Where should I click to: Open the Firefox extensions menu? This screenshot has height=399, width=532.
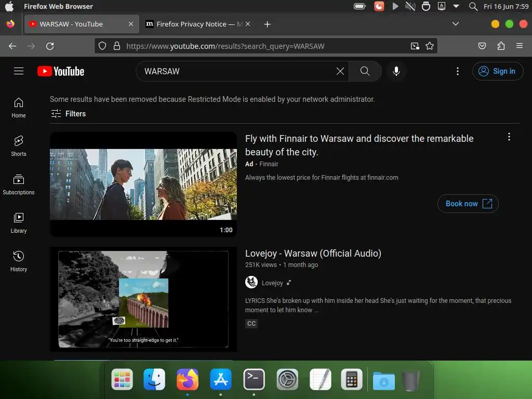[501, 46]
